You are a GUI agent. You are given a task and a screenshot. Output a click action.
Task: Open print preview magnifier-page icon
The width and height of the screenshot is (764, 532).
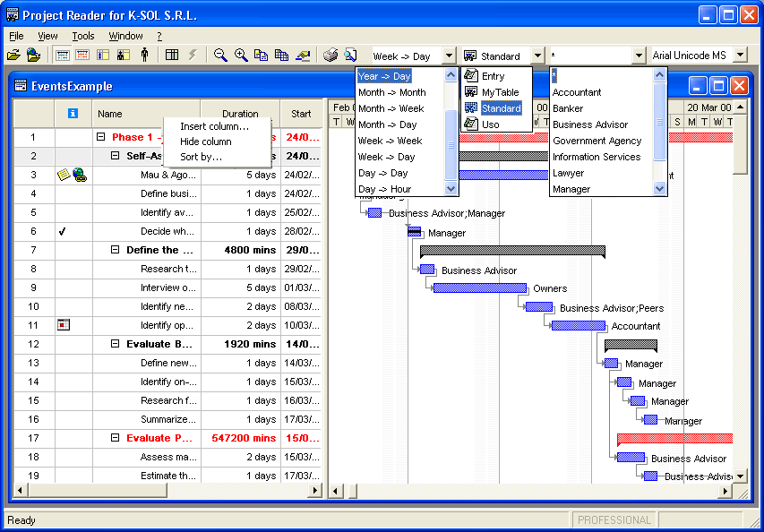350,56
